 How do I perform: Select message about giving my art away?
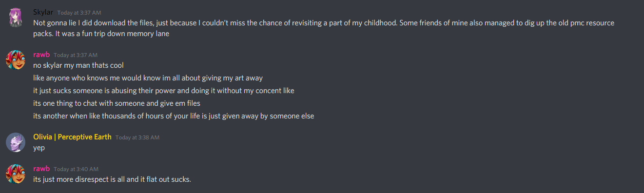[148, 78]
